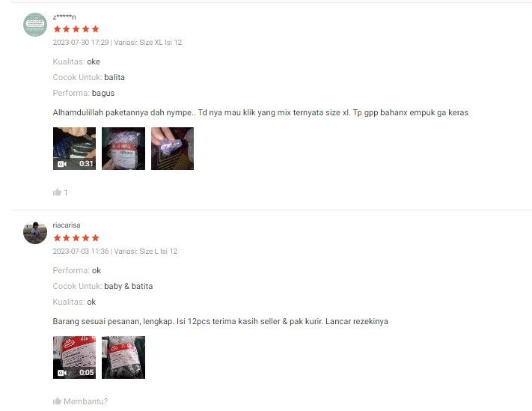Click the Variasi: Size L Isi 12 text
532x411 pixels.
pyautogui.click(x=146, y=251)
